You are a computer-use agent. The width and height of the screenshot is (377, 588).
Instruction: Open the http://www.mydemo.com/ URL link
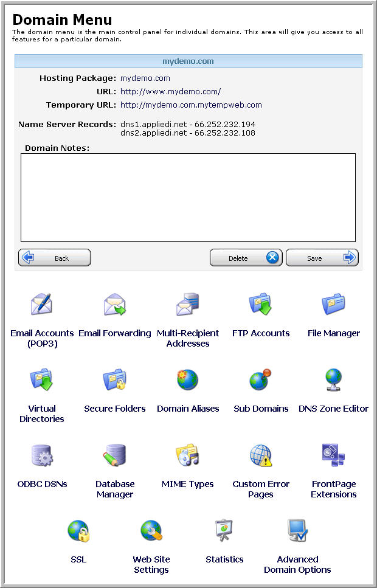click(170, 91)
